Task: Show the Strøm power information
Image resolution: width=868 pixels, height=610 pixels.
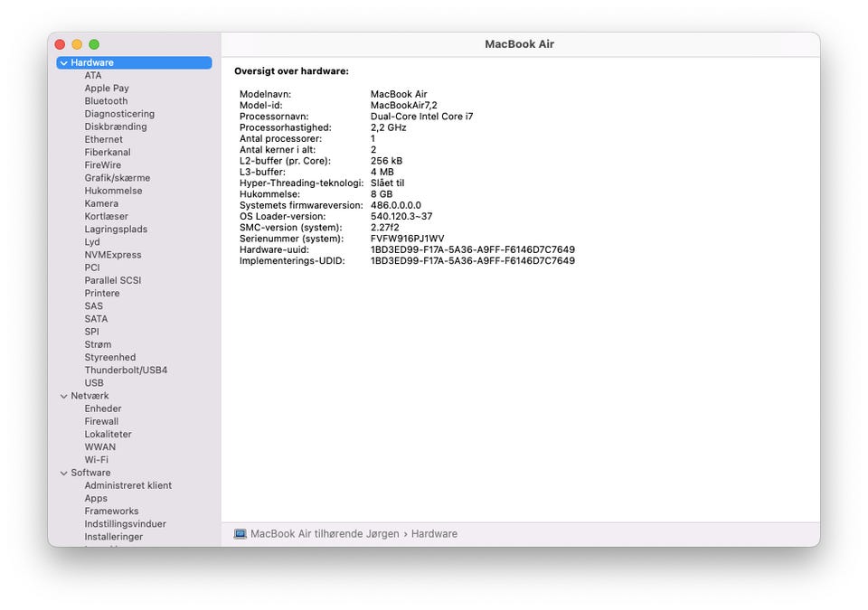Action: [98, 344]
